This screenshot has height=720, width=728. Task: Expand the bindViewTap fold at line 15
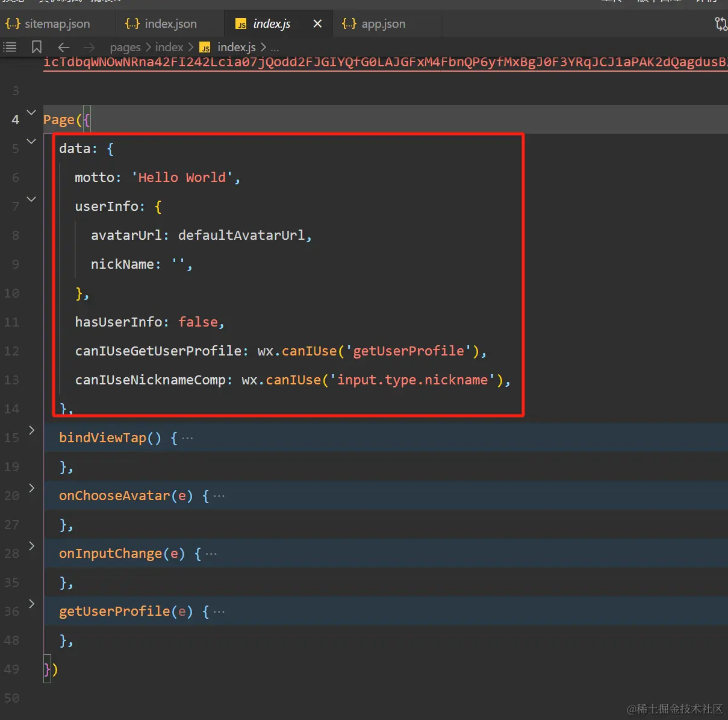31,430
